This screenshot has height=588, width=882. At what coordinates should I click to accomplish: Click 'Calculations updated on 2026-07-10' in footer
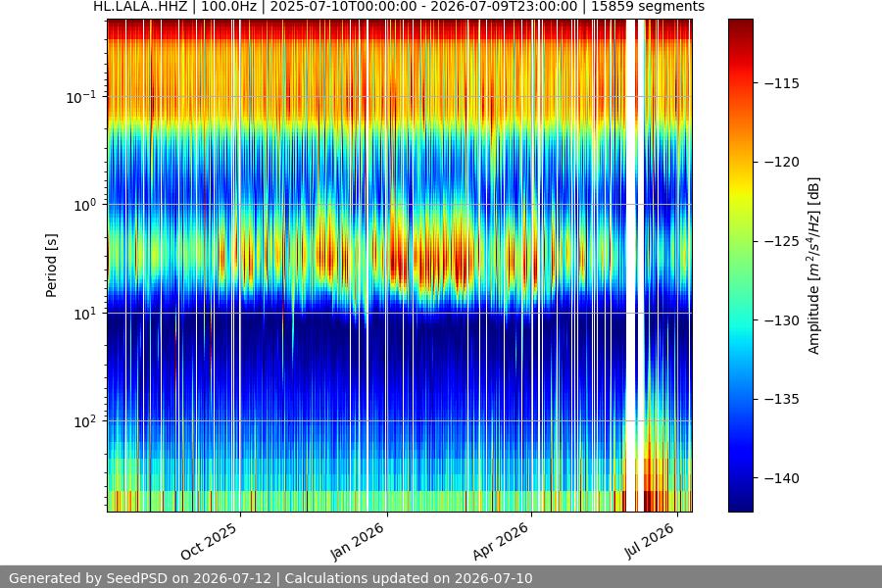[x=409, y=578]
